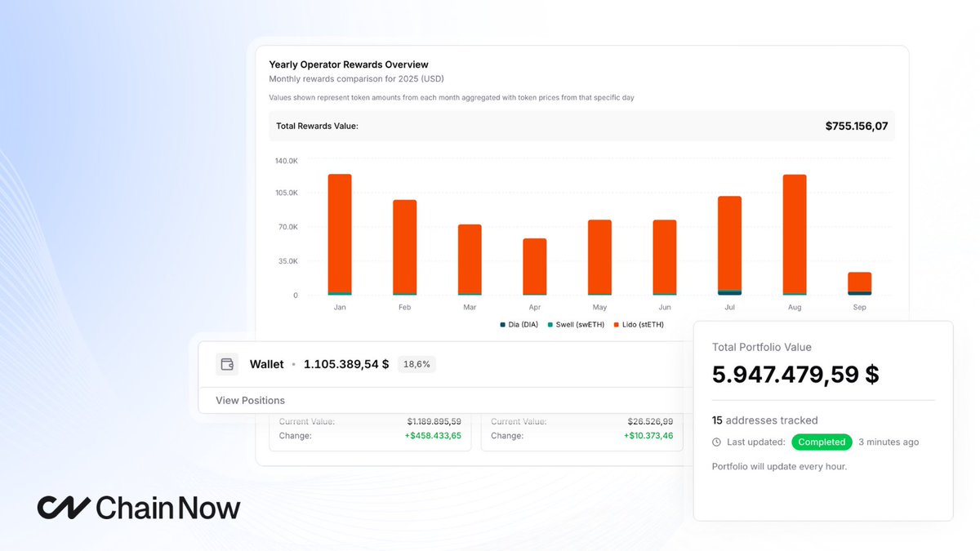
Task: Click the ChainNow wordmark text
Action: click(168, 508)
